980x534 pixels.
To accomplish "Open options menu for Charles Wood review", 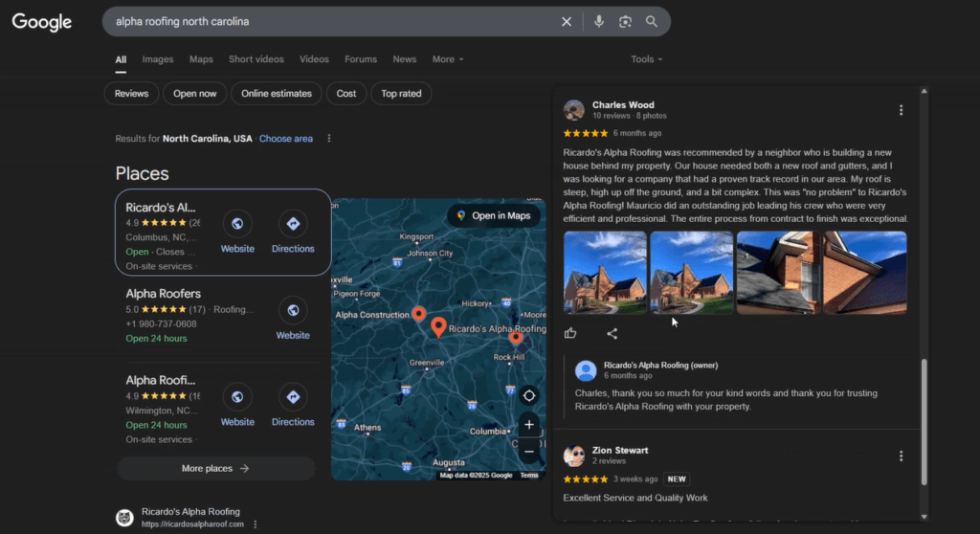I will [x=901, y=110].
